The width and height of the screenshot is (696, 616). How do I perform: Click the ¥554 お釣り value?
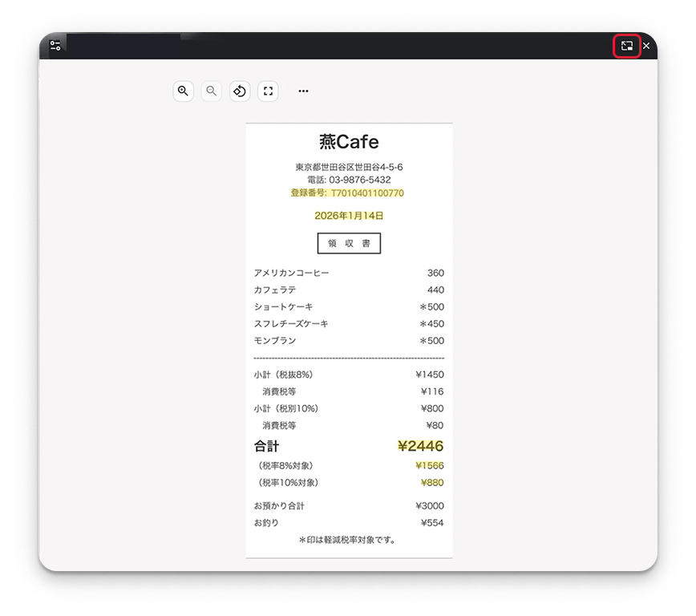(x=432, y=522)
